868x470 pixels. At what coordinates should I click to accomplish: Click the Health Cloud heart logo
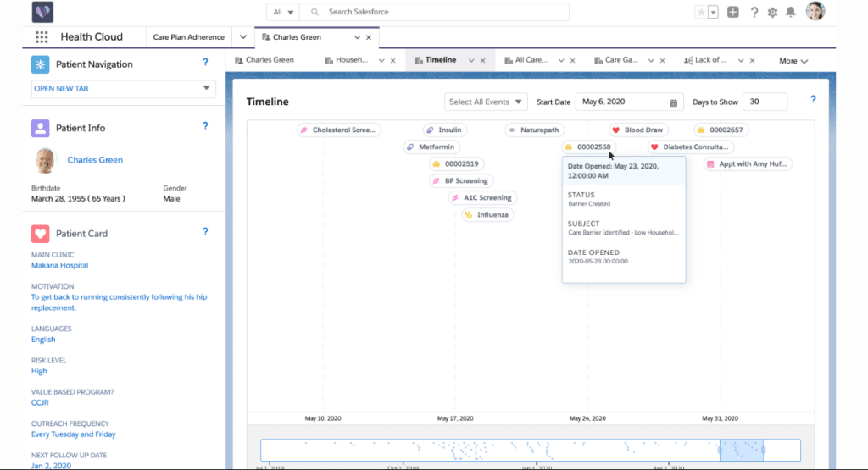point(42,12)
